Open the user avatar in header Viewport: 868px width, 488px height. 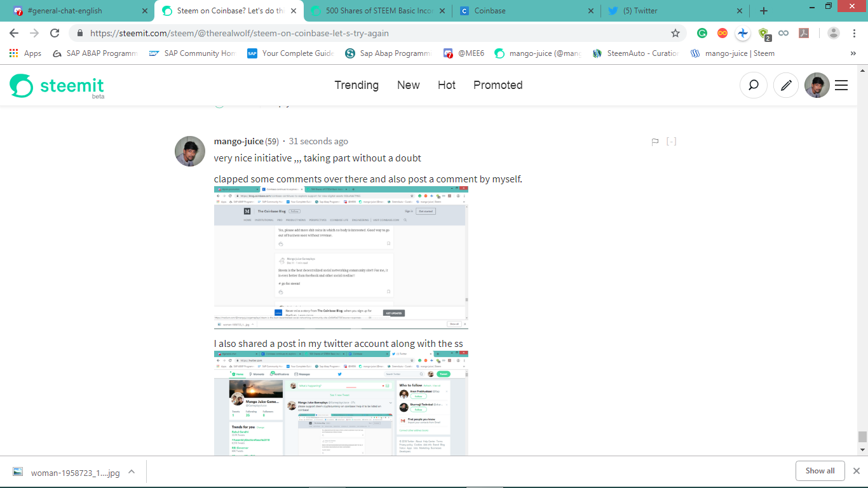point(817,85)
